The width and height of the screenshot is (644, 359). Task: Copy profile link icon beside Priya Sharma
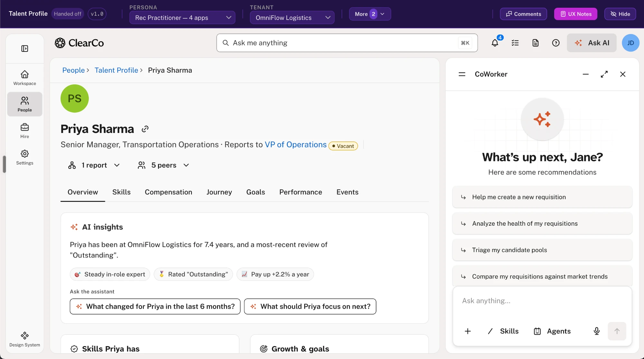[x=145, y=129]
